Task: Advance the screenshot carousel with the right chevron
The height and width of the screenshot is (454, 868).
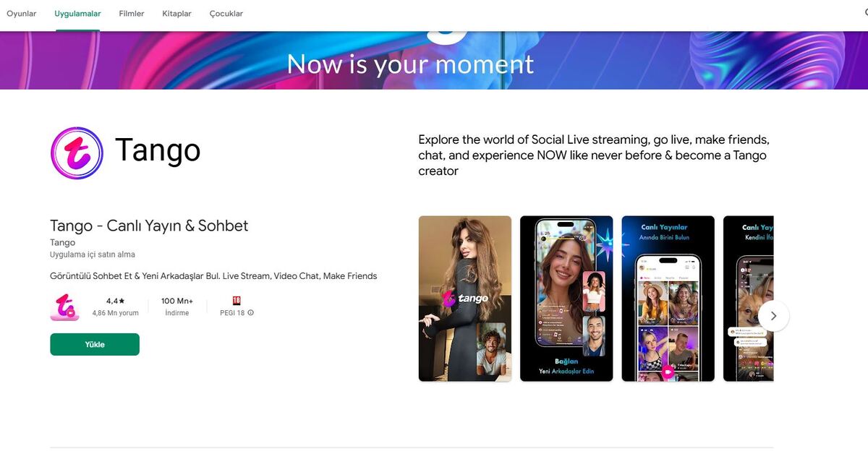Action: pyautogui.click(x=773, y=316)
